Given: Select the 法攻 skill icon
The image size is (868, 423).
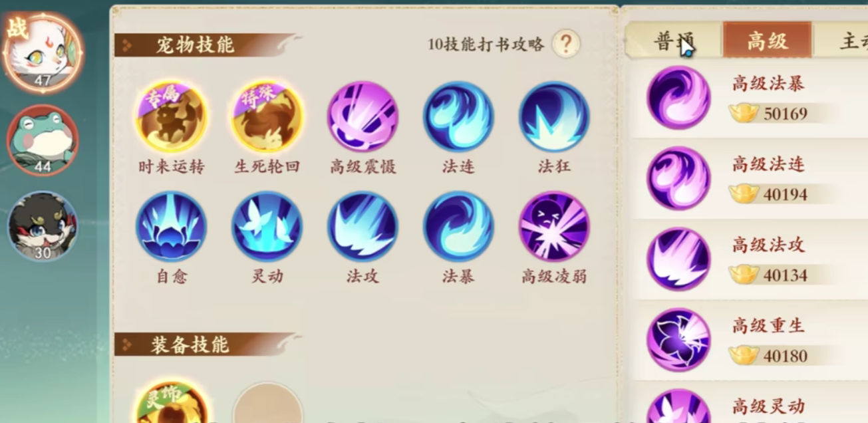Looking at the screenshot, I should click(x=362, y=227).
